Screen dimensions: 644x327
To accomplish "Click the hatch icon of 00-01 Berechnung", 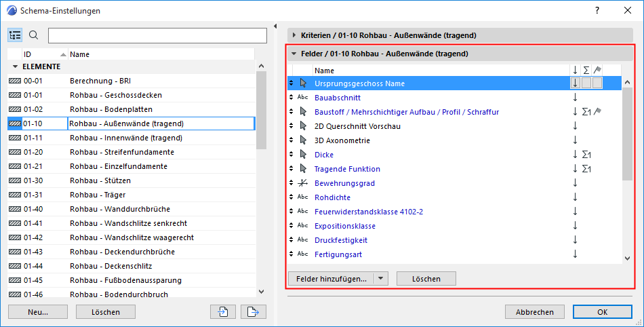I will [15, 81].
